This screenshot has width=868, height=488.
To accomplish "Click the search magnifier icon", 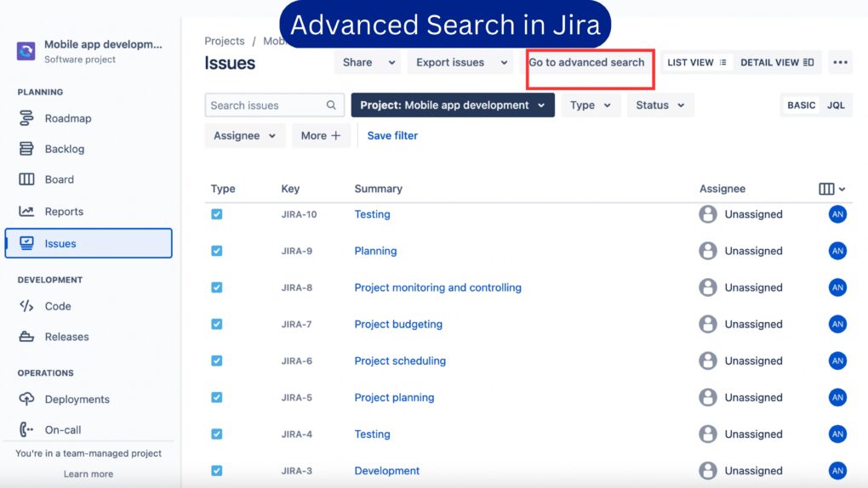I will click(x=331, y=105).
